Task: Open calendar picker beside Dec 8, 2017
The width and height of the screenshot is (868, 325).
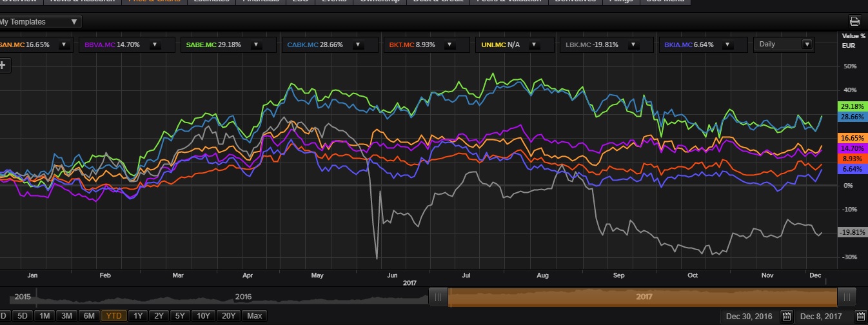Action: 860,316
